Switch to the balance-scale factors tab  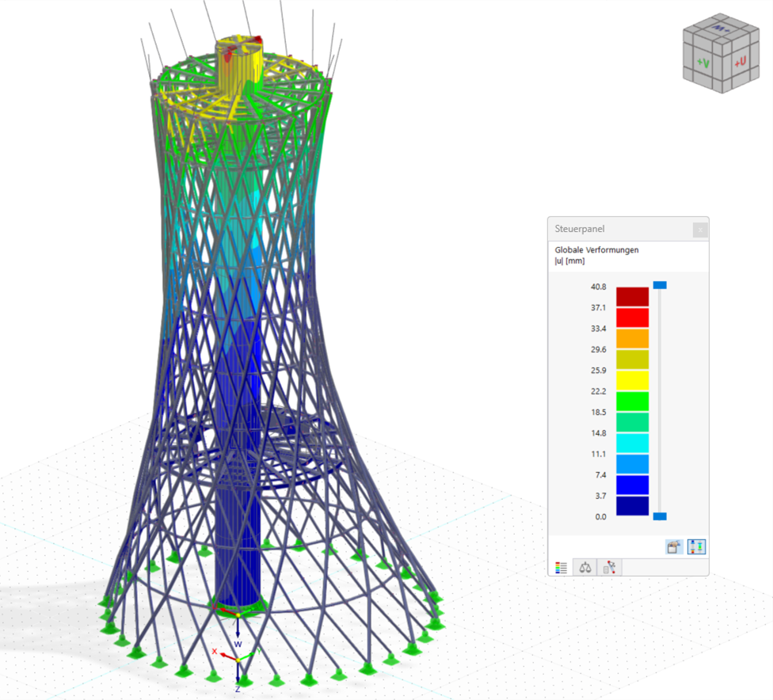tap(586, 567)
